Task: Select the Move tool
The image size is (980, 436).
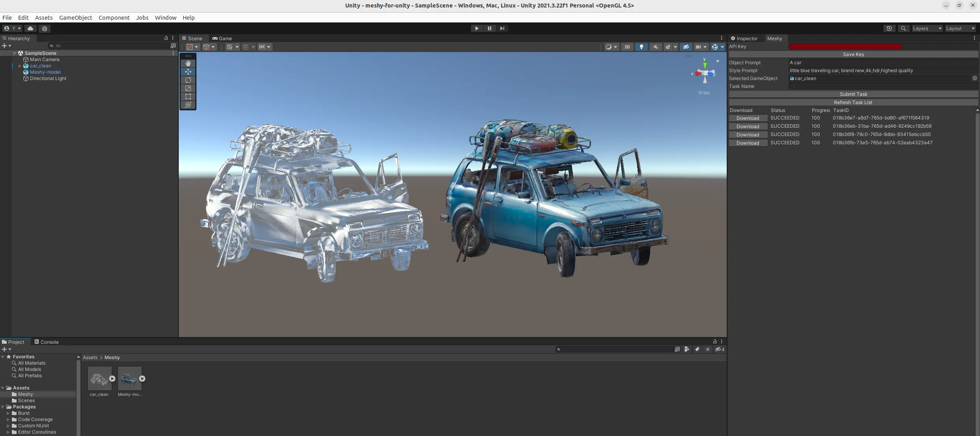Action: click(188, 72)
